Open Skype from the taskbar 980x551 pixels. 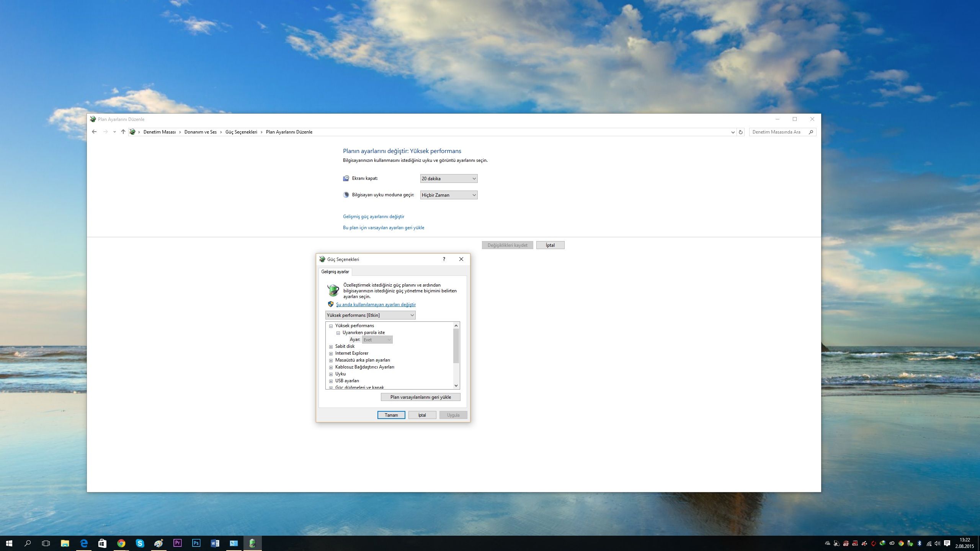click(140, 543)
